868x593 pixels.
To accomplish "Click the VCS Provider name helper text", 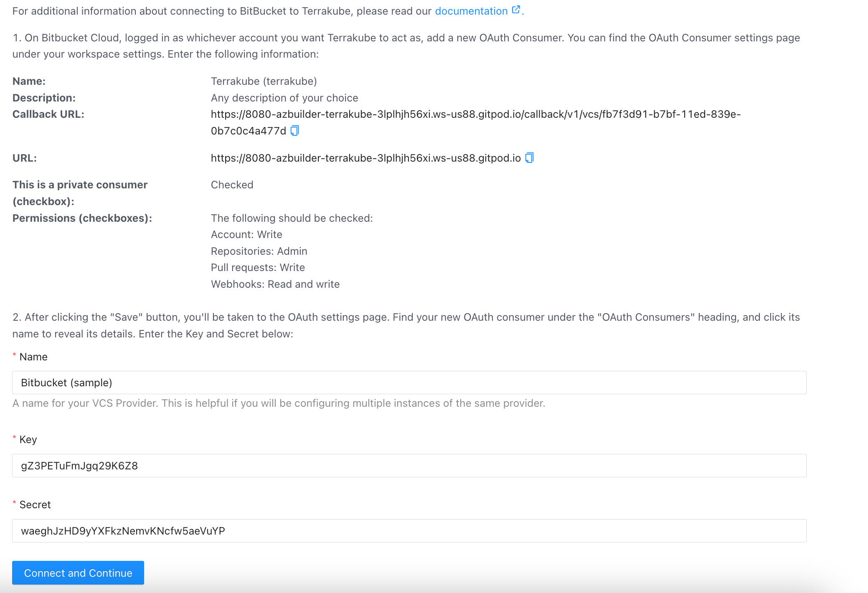I will pos(279,403).
